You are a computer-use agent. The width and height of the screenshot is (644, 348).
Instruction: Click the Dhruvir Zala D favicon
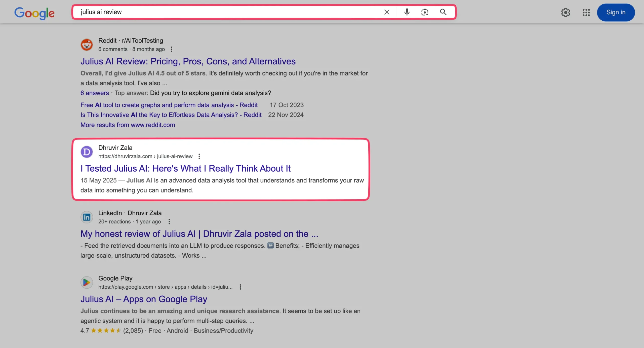tap(87, 152)
